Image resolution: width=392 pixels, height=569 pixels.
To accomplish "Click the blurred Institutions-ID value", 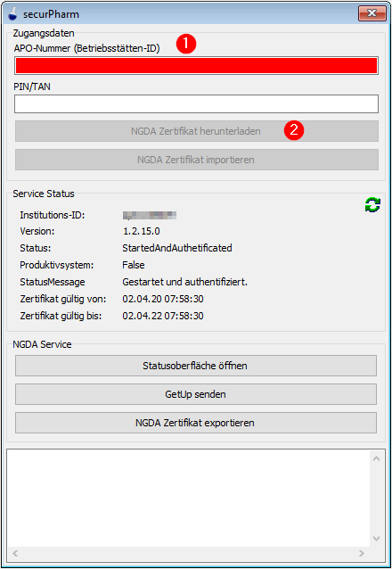I will pyautogui.click(x=150, y=215).
